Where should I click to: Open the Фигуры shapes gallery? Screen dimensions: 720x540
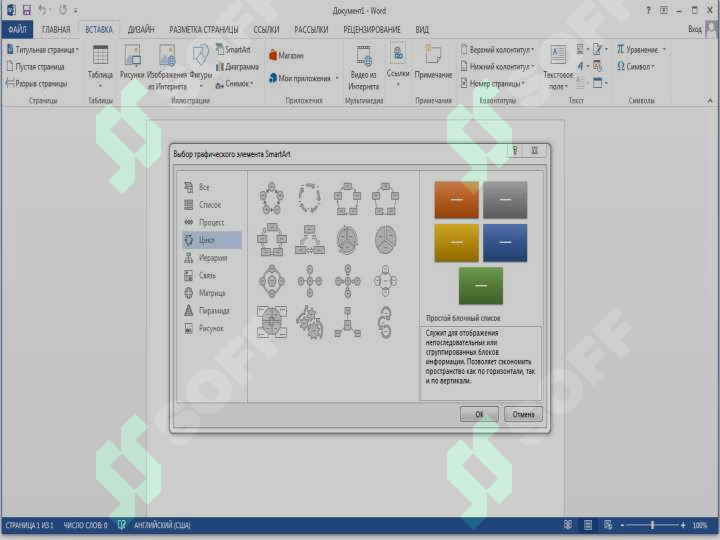pyautogui.click(x=201, y=66)
